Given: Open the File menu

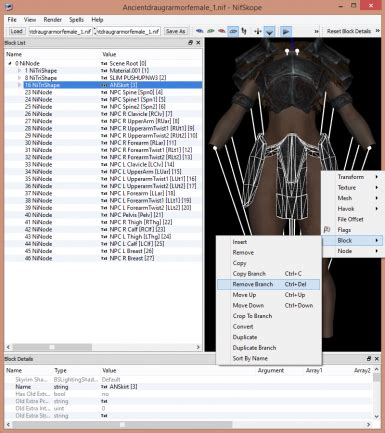Looking at the screenshot, I should tap(12, 20).
